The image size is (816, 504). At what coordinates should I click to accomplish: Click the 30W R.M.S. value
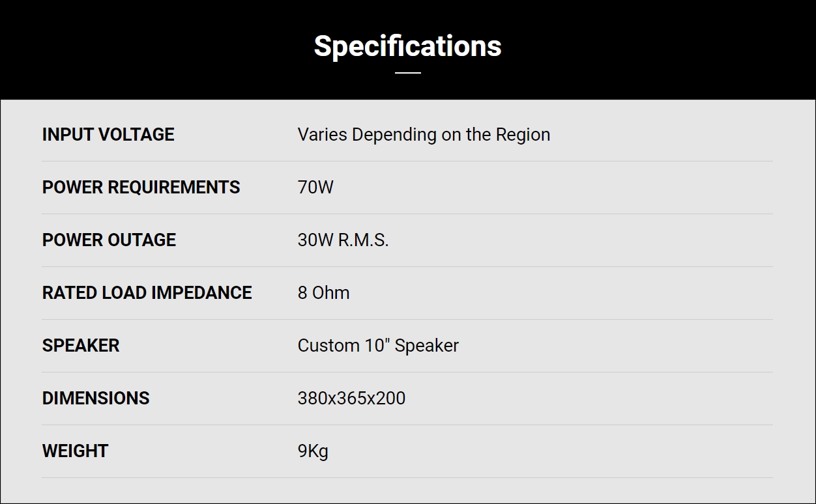coord(343,240)
